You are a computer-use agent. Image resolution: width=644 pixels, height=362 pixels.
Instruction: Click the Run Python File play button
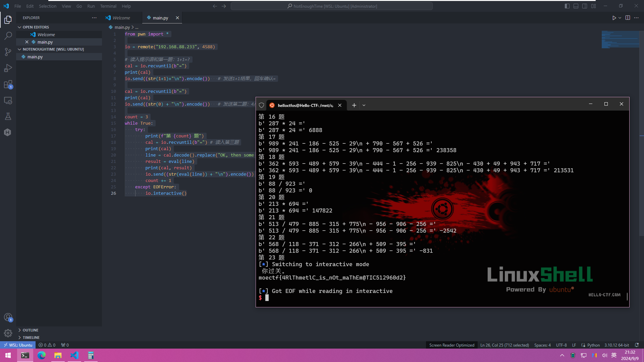click(x=614, y=18)
